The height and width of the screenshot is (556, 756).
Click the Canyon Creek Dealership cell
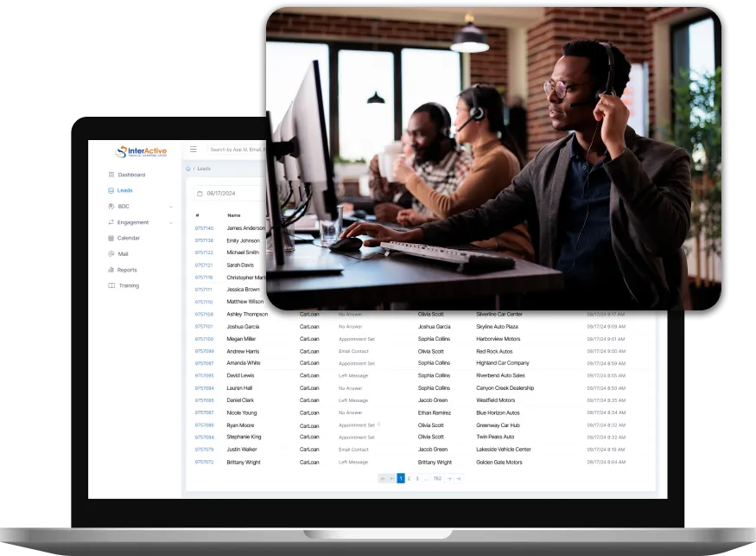(505, 388)
